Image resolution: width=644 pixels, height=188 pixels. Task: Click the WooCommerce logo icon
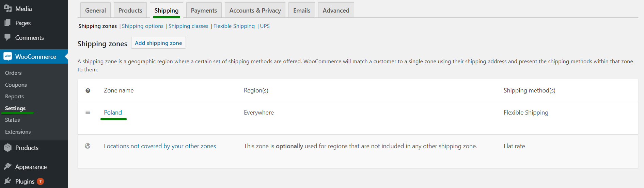(x=7, y=56)
